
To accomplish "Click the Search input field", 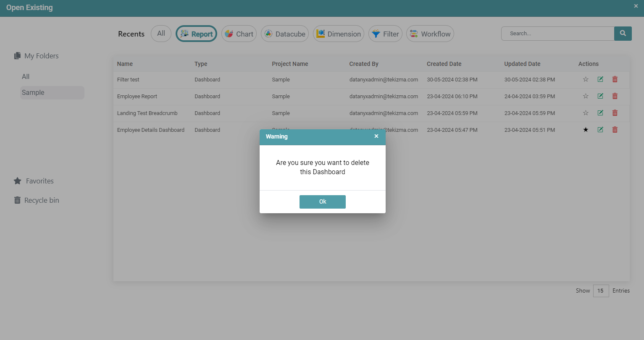I will [557, 34].
